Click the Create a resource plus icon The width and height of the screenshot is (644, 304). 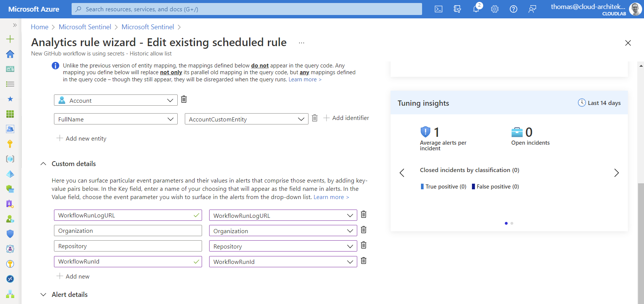click(10, 39)
